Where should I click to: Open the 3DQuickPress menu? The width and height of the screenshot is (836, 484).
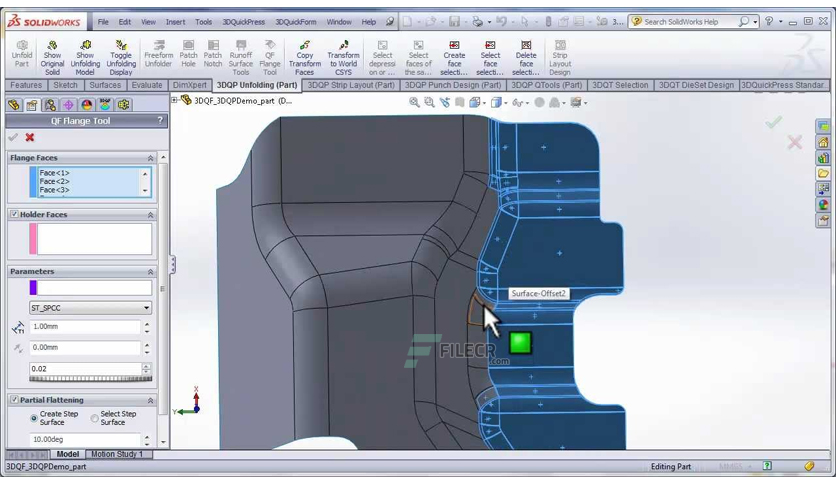tap(243, 22)
